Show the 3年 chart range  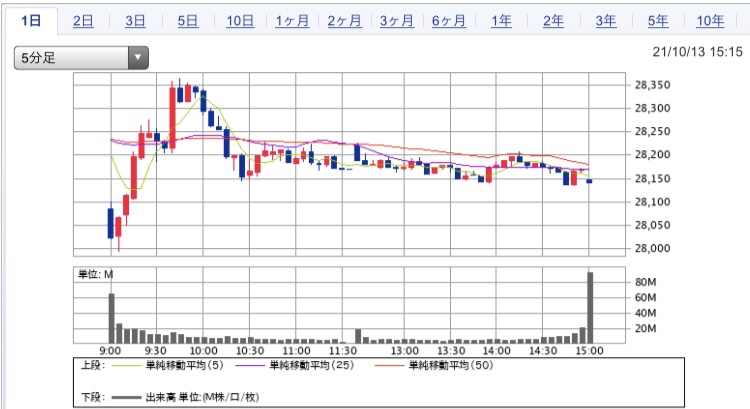coord(606,21)
